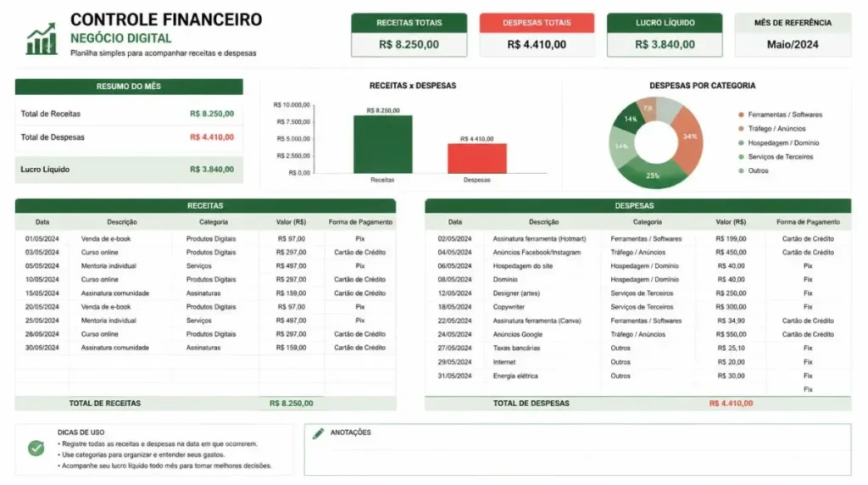The width and height of the screenshot is (868, 485).
Task: Select Venda de e-book on the 20/05/2024 row
Action: (106, 307)
